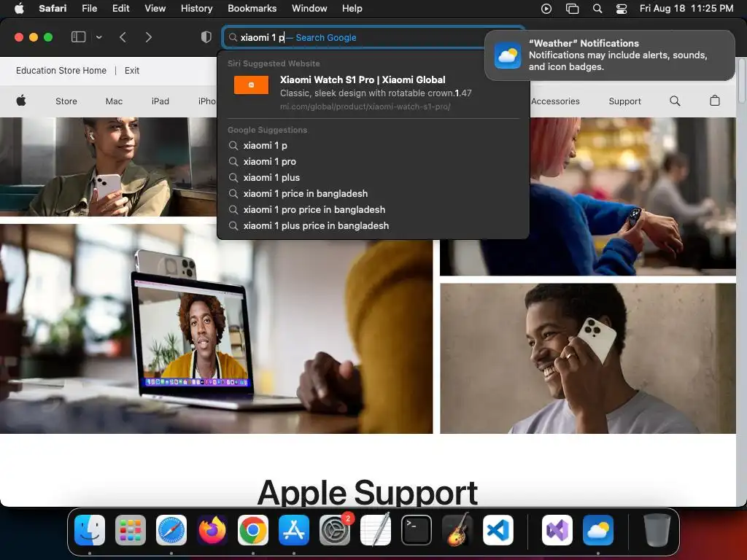
Task: Click the Apple Support heading
Action: pos(368,492)
